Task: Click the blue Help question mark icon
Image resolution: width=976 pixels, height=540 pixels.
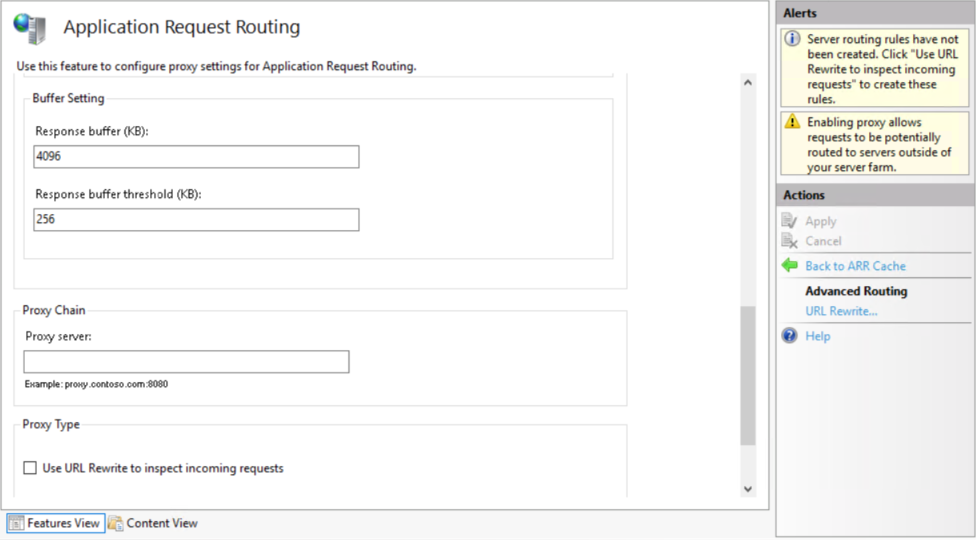Action: (789, 336)
